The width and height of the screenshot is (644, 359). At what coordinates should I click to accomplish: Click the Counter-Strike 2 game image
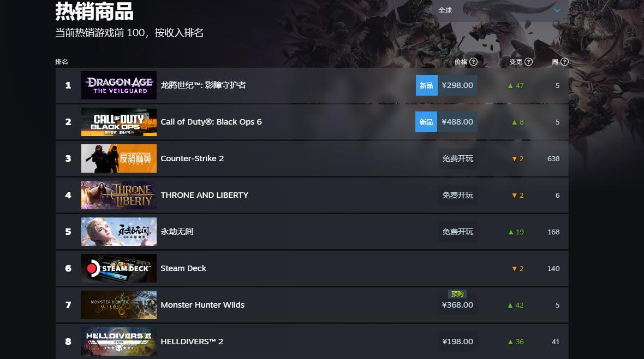118,158
